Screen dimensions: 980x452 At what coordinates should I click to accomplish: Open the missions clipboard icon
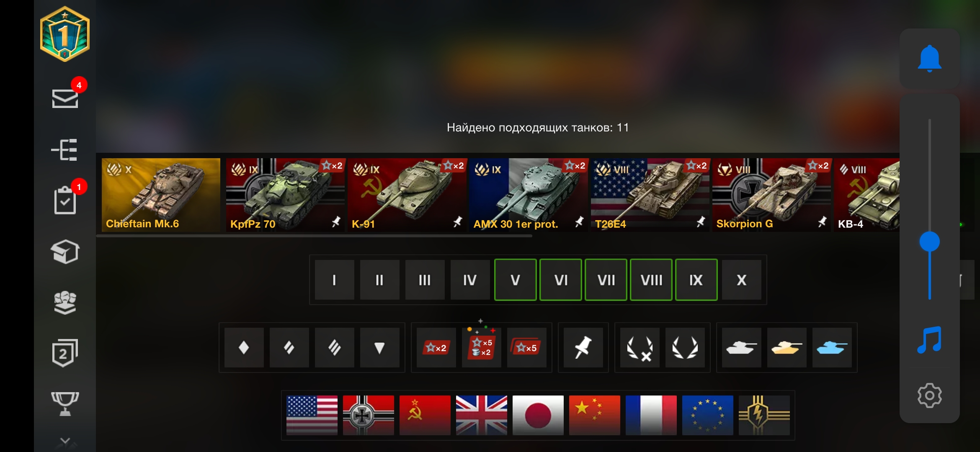(65, 200)
